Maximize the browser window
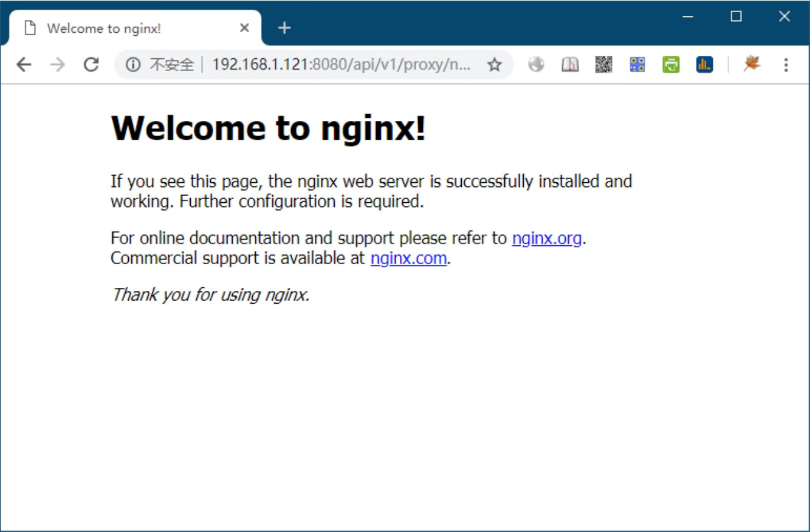810x532 pixels. tap(736, 17)
